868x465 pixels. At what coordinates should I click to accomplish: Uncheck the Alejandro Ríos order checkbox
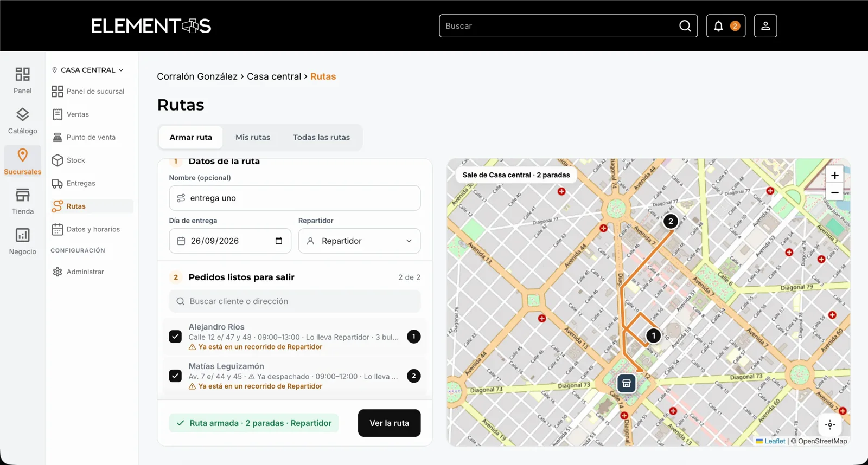coord(175,337)
